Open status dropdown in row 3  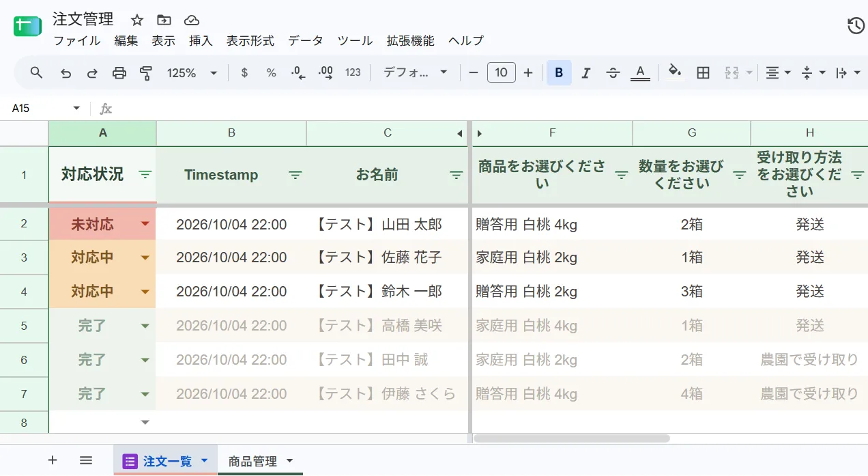[145, 257]
